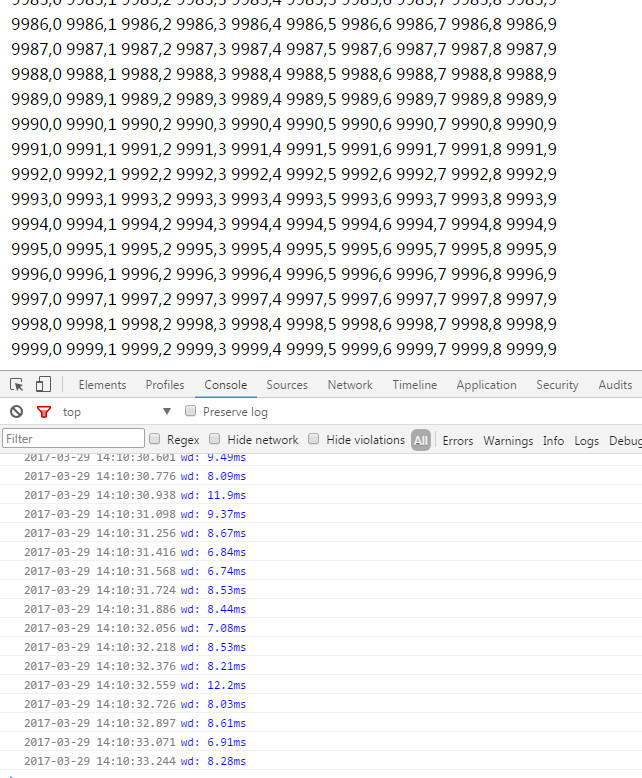Image resolution: width=642 pixels, height=778 pixels.
Task: Select the log entry wd: 12.2ms
Action: point(321,685)
